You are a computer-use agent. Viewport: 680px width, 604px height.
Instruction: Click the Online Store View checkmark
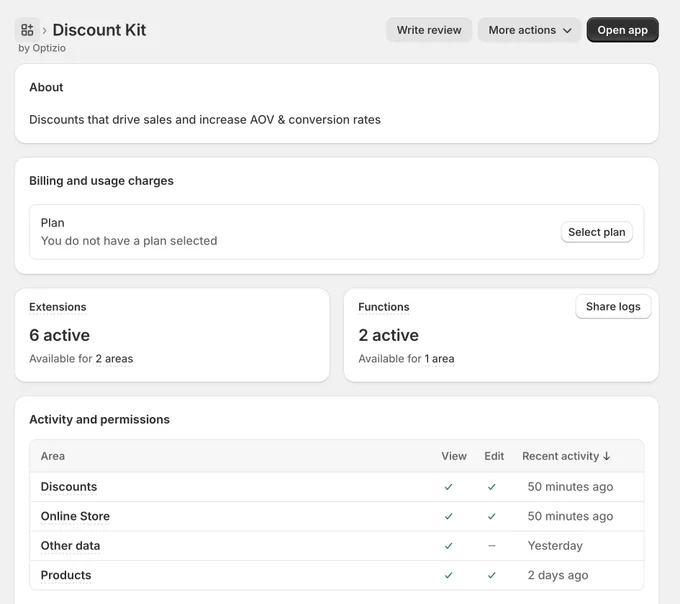(x=448, y=516)
